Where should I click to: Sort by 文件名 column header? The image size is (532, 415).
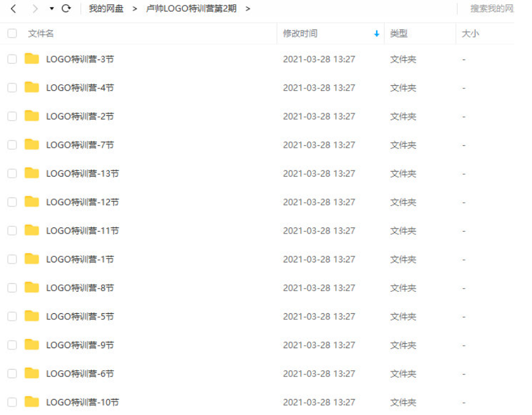(x=40, y=34)
